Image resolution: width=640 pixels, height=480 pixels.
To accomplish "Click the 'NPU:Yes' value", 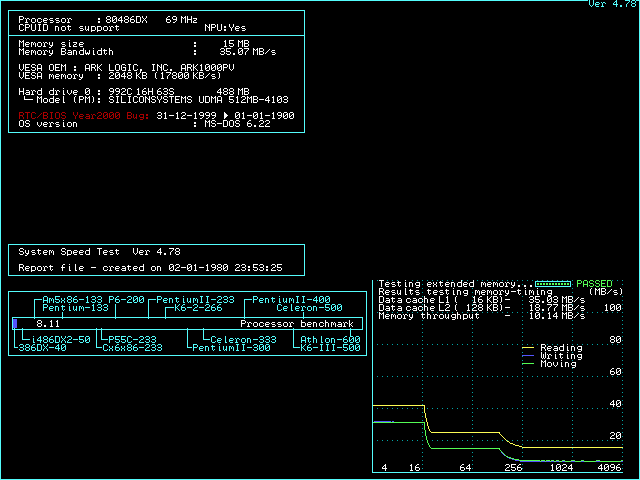I will (x=225, y=28).
